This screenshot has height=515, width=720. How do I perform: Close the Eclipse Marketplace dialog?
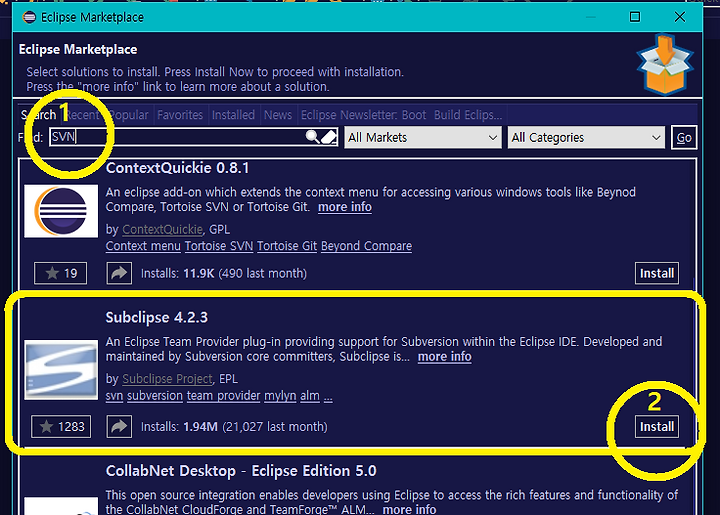pyautogui.click(x=680, y=17)
